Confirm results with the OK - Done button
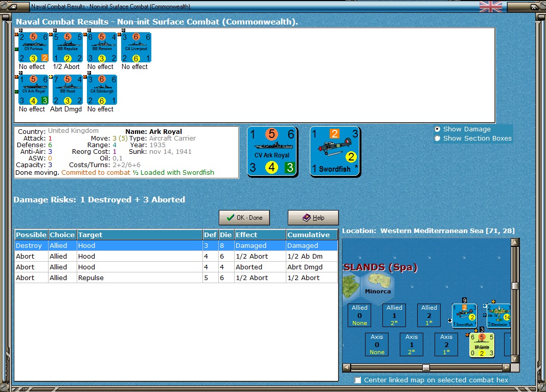Screen dimensions: 546x392 (244, 218)
